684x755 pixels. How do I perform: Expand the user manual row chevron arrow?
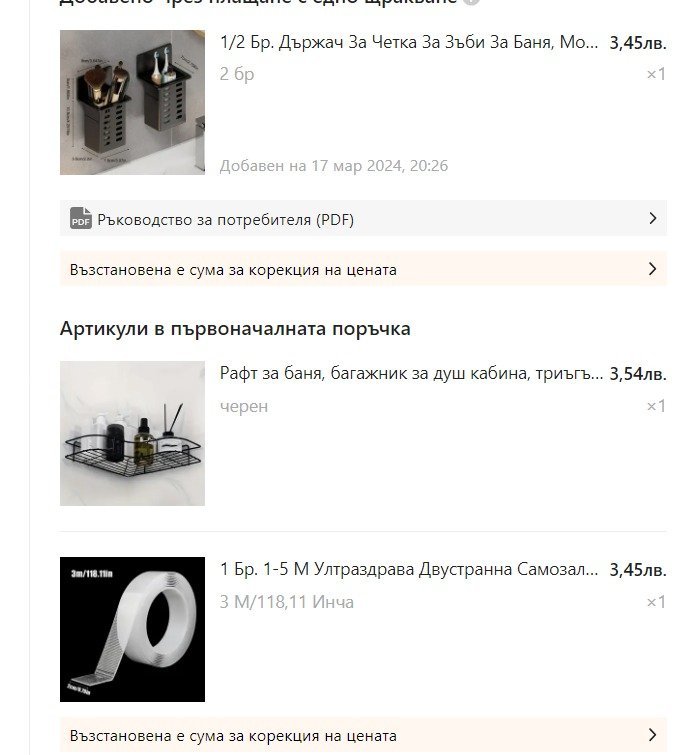point(652,218)
